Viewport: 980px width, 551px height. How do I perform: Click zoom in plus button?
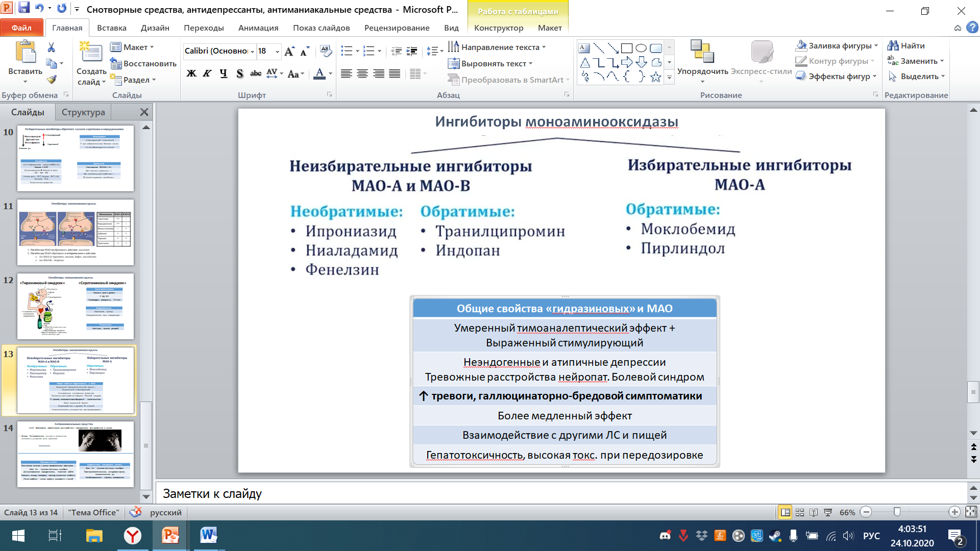click(954, 512)
